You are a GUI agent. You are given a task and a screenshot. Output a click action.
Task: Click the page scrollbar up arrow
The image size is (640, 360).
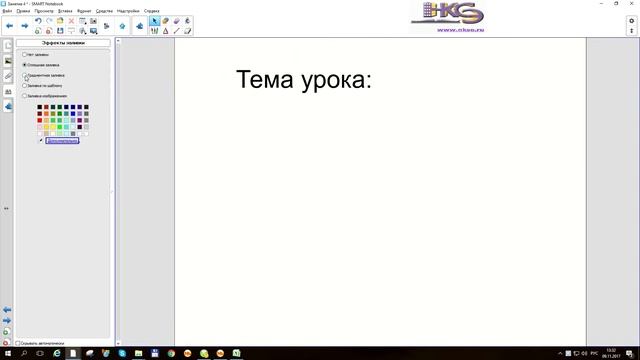[118, 41]
